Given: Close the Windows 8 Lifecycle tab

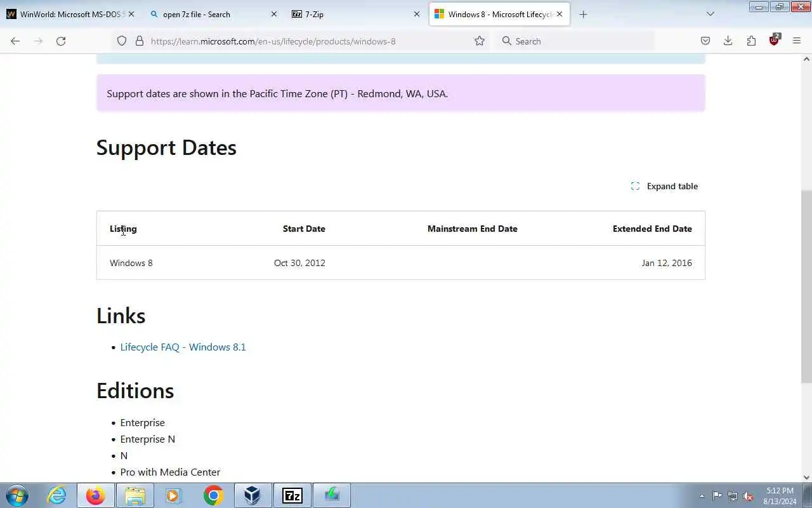Looking at the screenshot, I should (x=560, y=14).
